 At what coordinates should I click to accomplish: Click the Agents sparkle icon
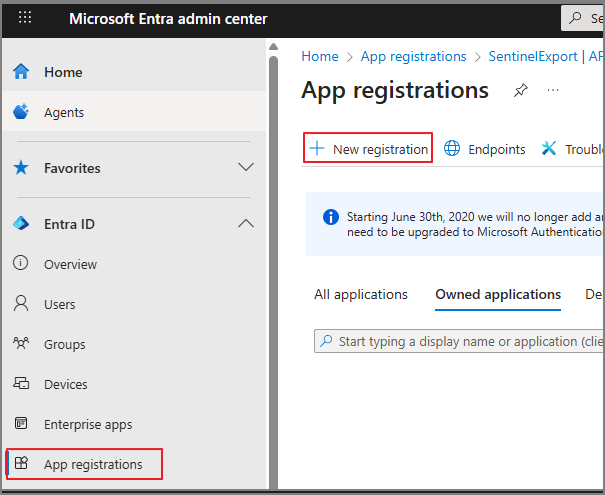[x=21, y=112]
